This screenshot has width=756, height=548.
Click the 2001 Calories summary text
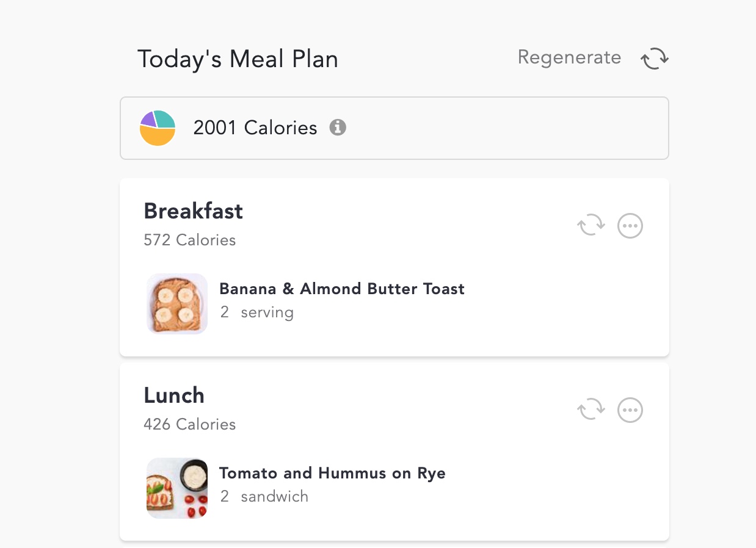(x=255, y=128)
